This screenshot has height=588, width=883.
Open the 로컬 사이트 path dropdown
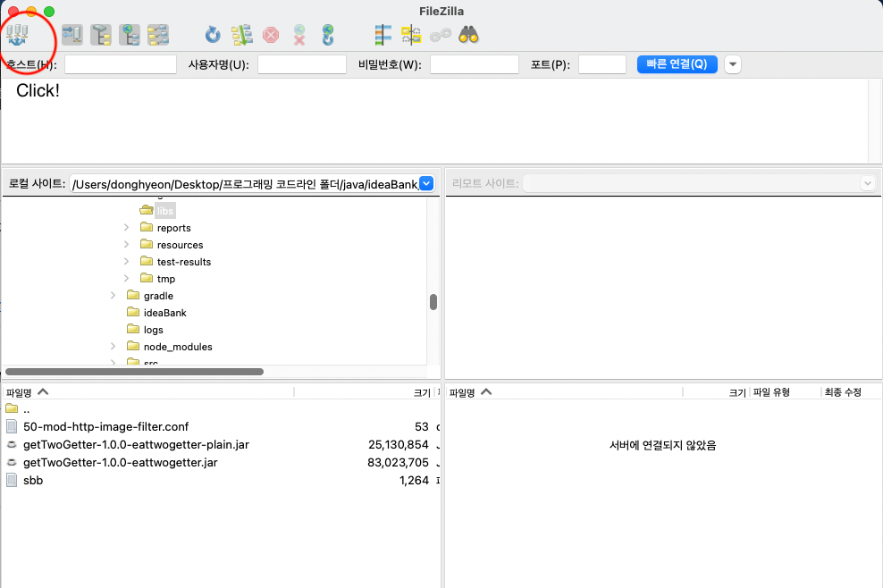point(426,183)
